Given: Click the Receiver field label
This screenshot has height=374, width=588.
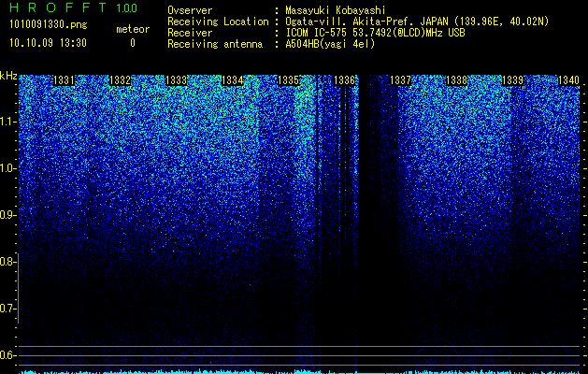Looking at the screenshot, I should (190, 33).
